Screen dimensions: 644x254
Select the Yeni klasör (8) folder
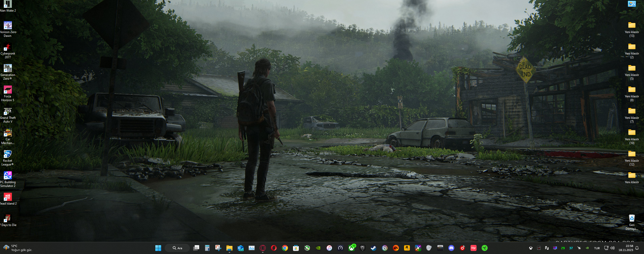click(632, 94)
